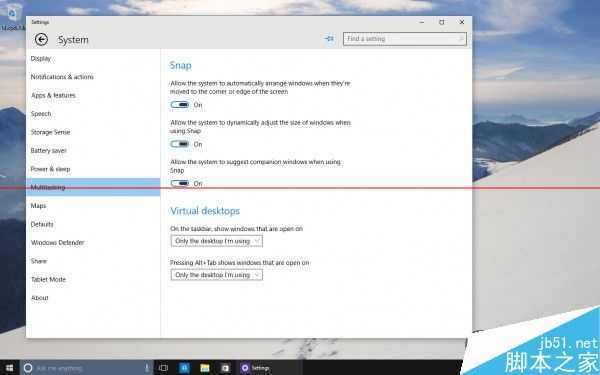The image size is (600, 375).
Task: Open the taskbar windows virtual desktop dropdown
Action: (217, 241)
